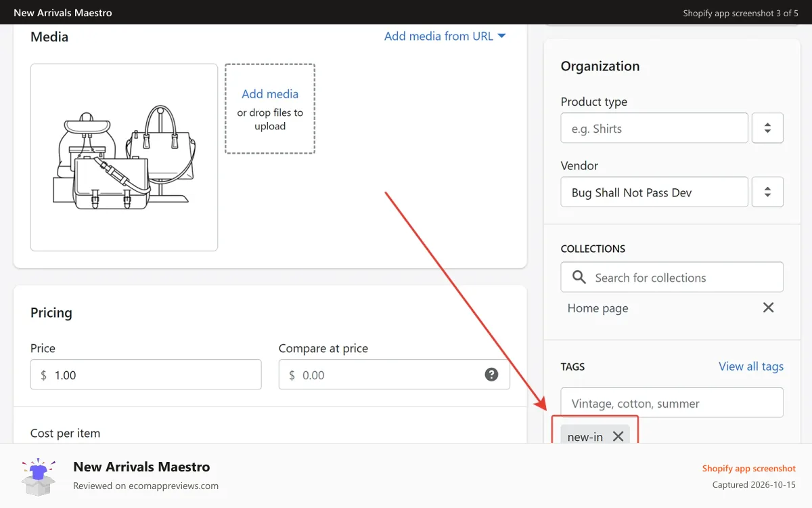Image resolution: width=812 pixels, height=508 pixels.
Task: Open the bags product image thumbnail
Action: tap(125, 157)
